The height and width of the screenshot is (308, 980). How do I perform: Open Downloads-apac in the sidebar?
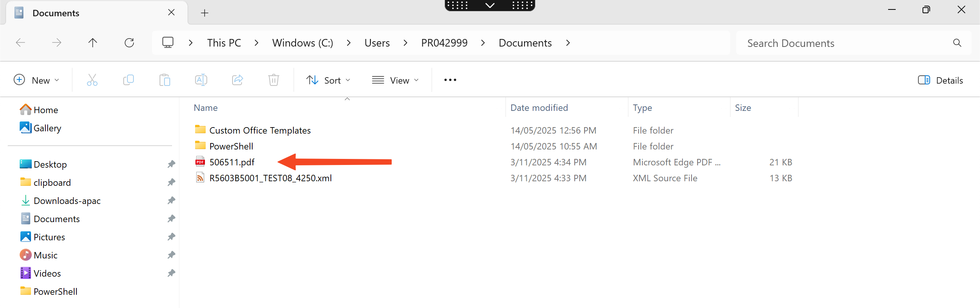(x=67, y=201)
